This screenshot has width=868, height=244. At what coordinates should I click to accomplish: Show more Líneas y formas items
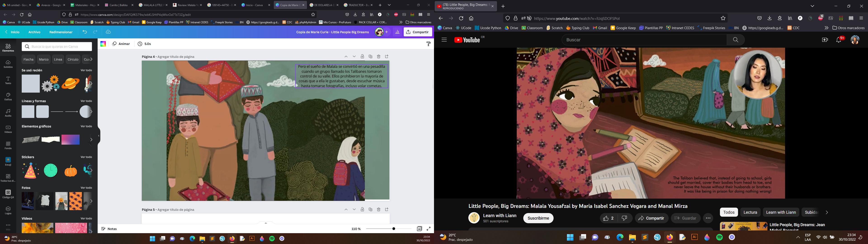point(91,112)
